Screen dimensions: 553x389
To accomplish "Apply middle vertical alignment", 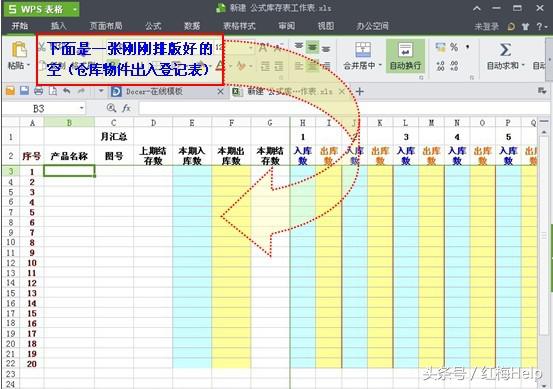I will 312,47.
